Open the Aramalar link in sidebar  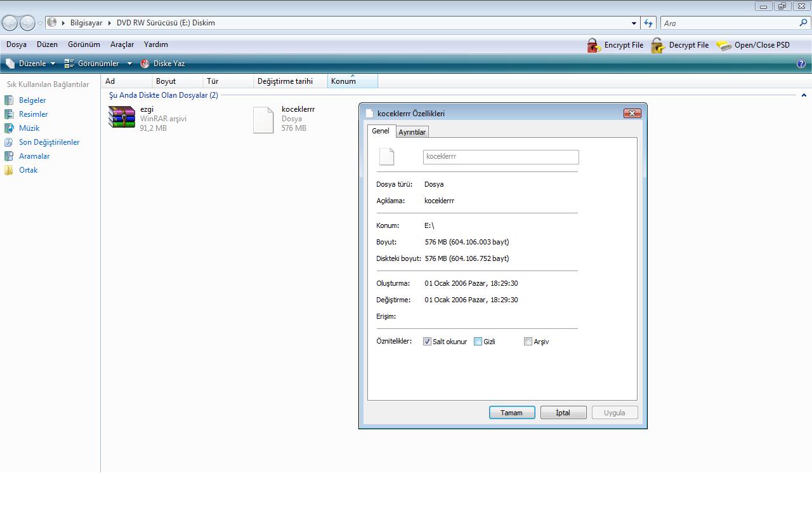coord(34,156)
